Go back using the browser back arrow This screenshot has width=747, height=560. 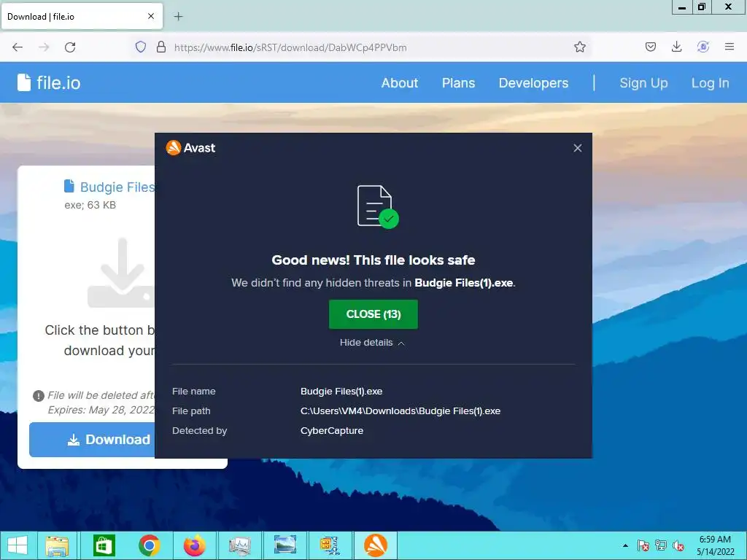coord(18,47)
